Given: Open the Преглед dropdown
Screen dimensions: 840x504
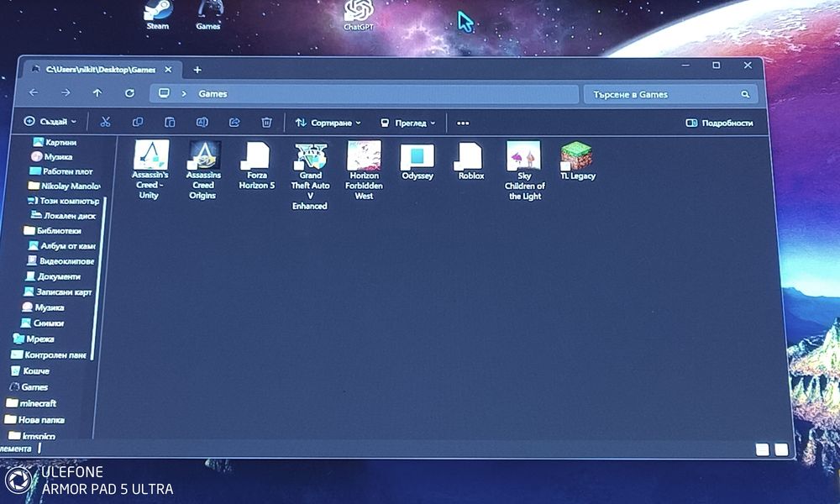Looking at the screenshot, I should click(407, 123).
